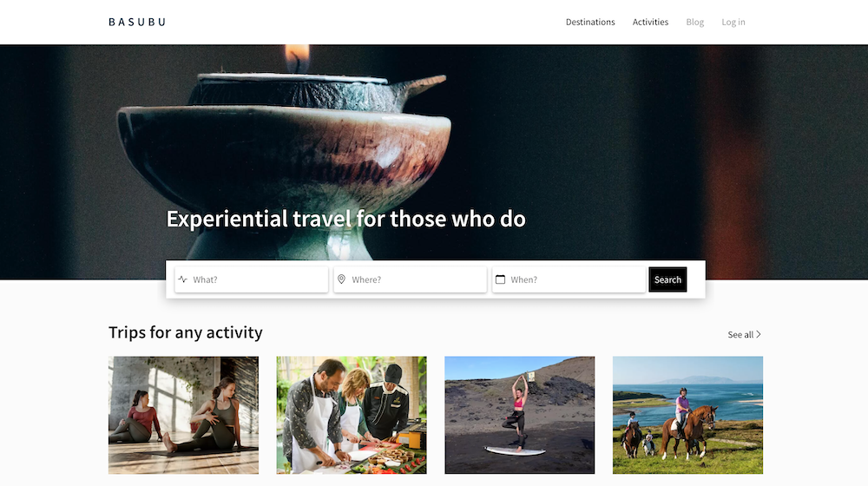The width and height of the screenshot is (868, 486).
Task: Focus the Where? location field
Action: pos(411,279)
